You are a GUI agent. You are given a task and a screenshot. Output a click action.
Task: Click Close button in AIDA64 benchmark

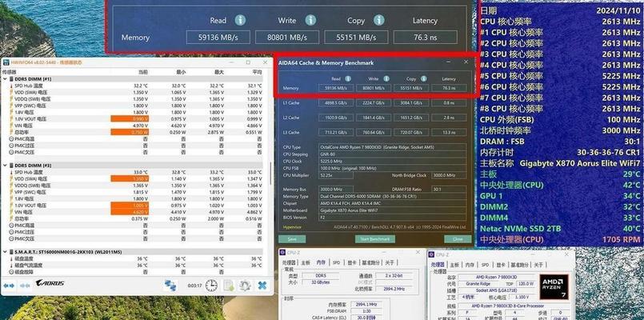457,239
